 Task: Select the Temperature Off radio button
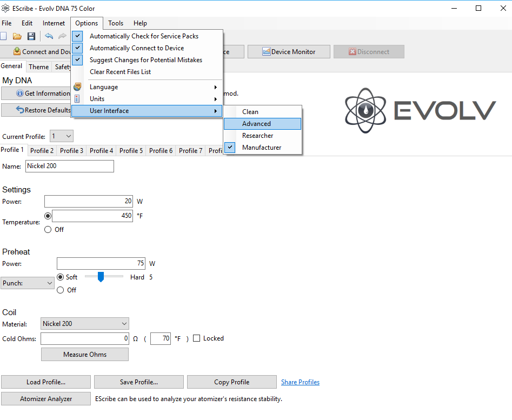(48, 230)
